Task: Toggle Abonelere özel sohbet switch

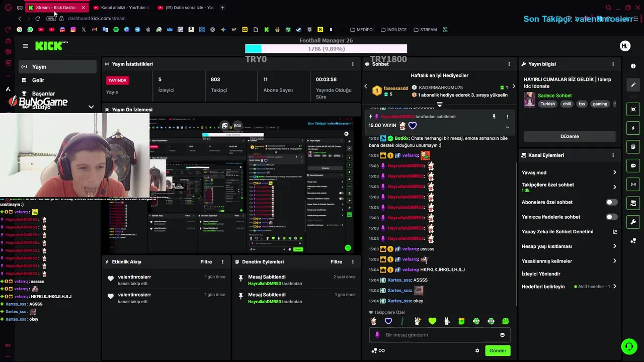Action: coord(611,202)
